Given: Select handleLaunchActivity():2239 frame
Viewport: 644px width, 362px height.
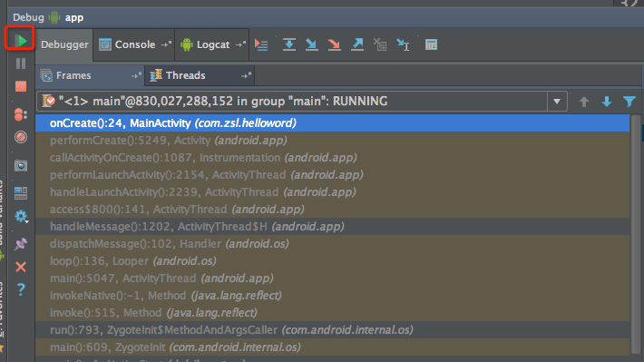Looking at the screenshot, I should click(332, 192).
